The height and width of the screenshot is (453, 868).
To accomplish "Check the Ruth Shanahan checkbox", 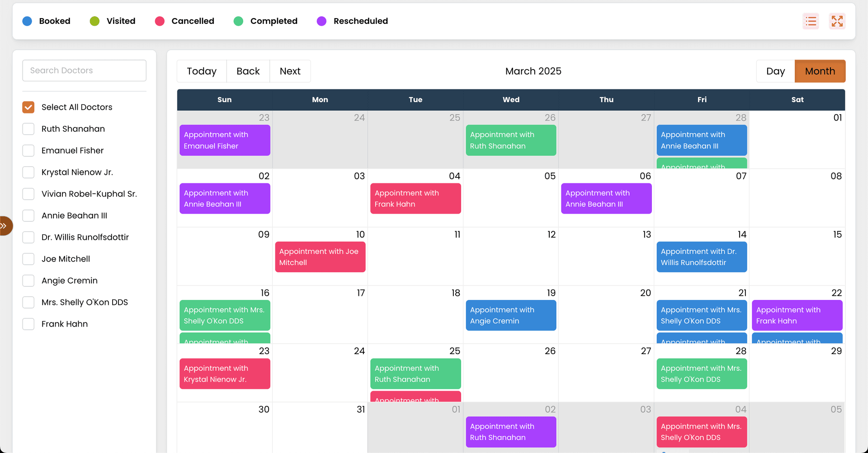I will click(x=28, y=129).
